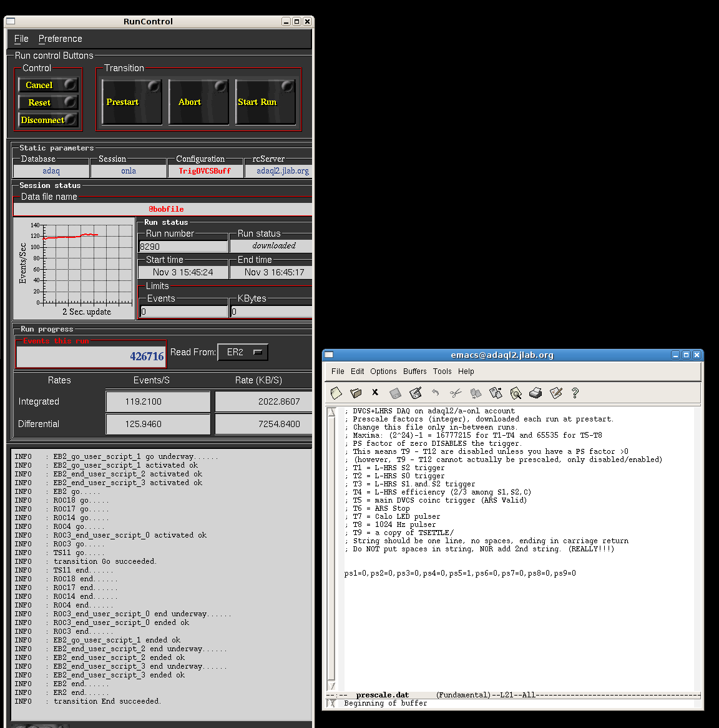
Task: Click the Configuration value TrigDVCSBuff
Action: [x=205, y=171]
